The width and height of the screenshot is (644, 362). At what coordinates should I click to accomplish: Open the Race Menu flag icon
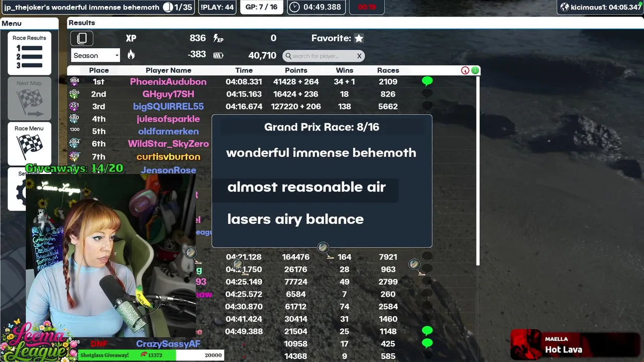click(x=29, y=144)
